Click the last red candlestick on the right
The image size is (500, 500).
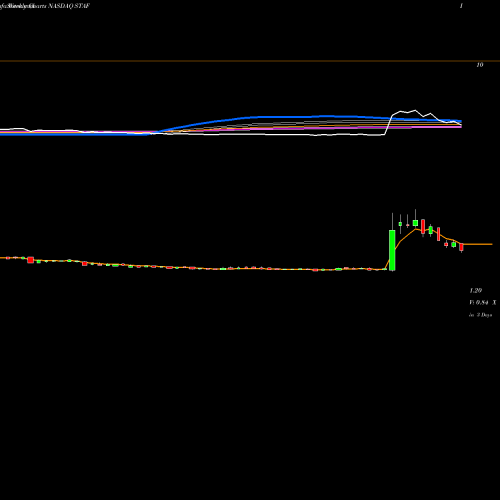[461, 247]
